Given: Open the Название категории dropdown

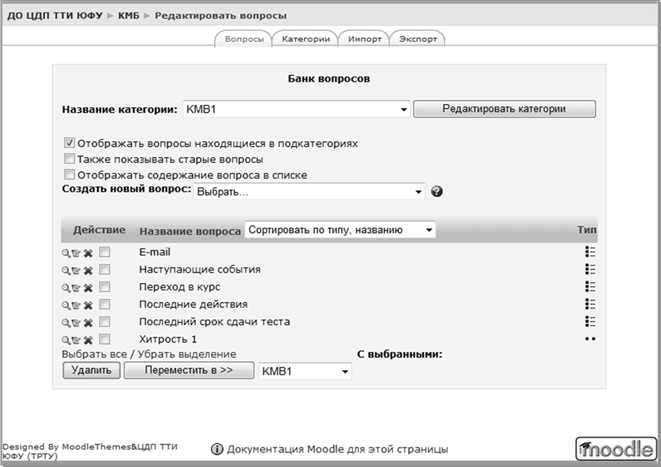Looking at the screenshot, I should [295, 109].
